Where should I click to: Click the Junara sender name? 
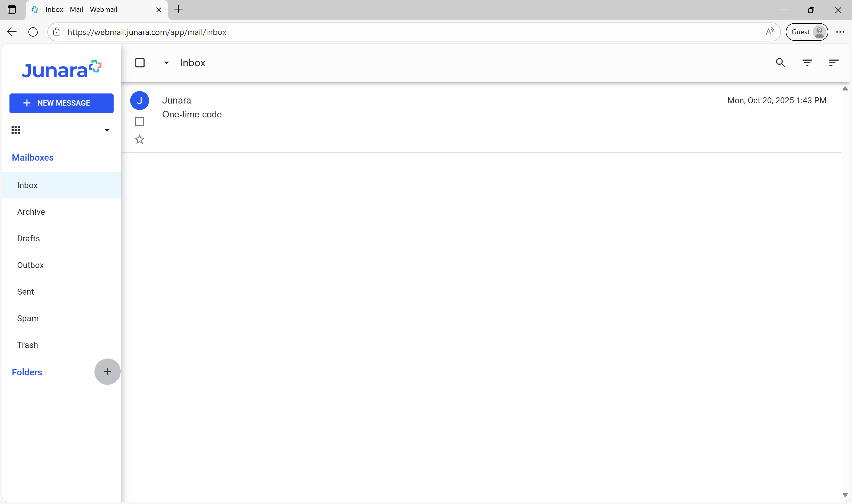[x=177, y=100]
